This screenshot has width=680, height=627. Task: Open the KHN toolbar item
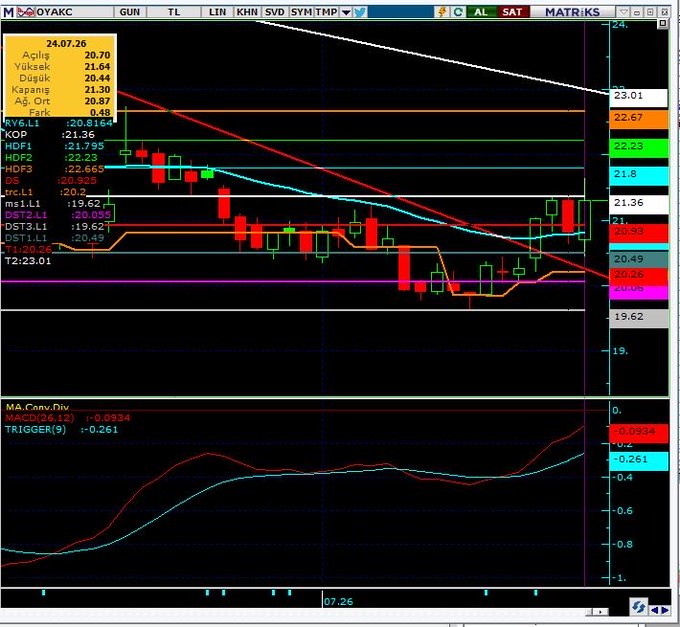247,12
